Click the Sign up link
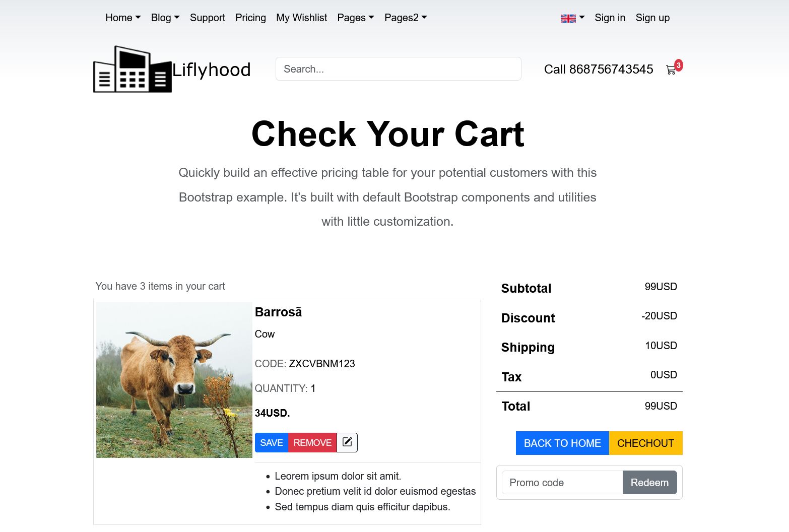Image resolution: width=789 pixels, height=532 pixels. click(x=652, y=18)
